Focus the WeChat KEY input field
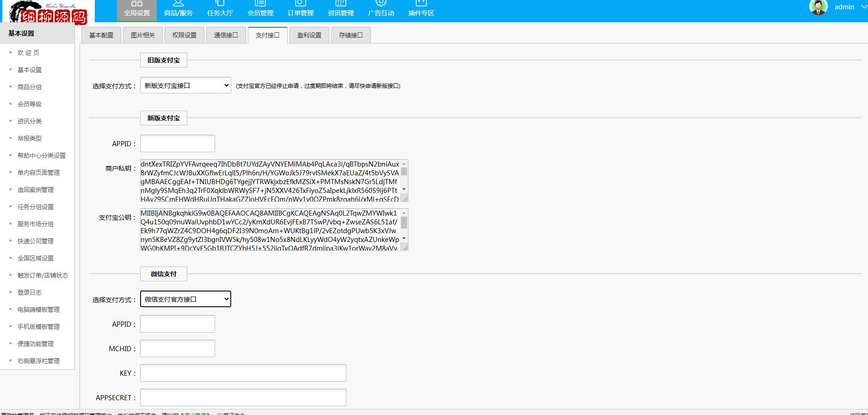The width and height of the screenshot is (868, 415). [x=243, y=373]
